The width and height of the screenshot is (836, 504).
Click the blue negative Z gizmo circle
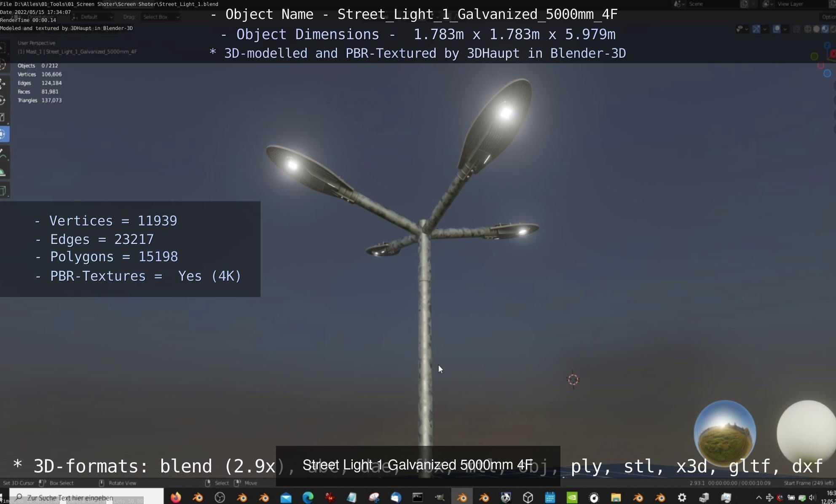pos(827,73)
